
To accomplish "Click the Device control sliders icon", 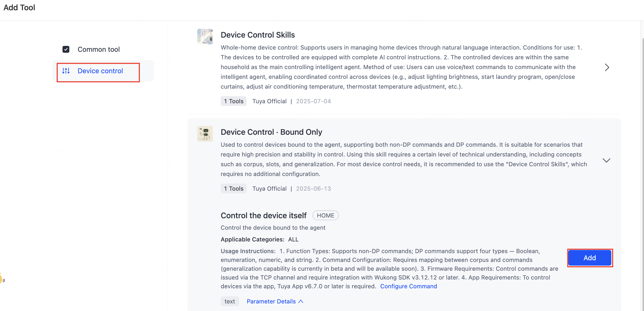I will (66, 71).
